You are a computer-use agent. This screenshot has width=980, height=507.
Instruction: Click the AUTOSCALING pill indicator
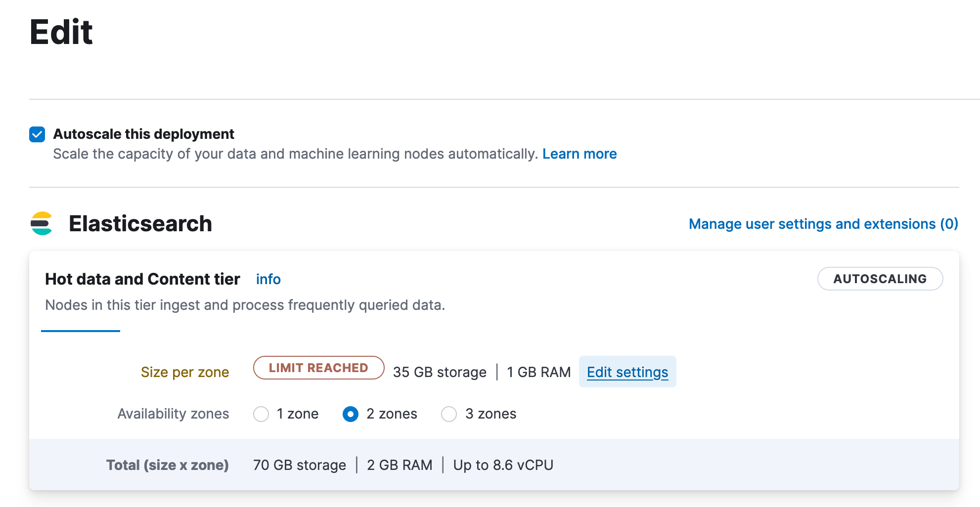(880, 279)
